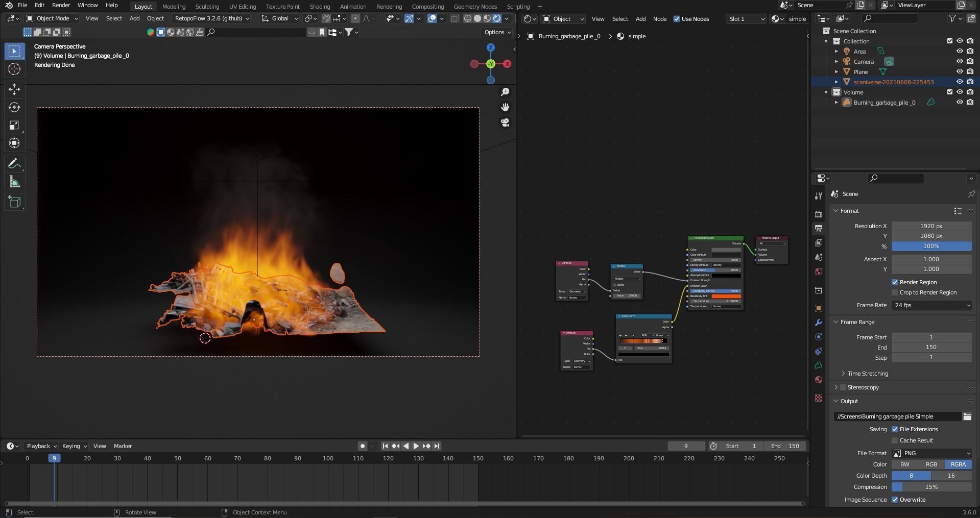The image size is (980, 518).
Task: Open the Physics properties tab
Action: pos(819,351)
